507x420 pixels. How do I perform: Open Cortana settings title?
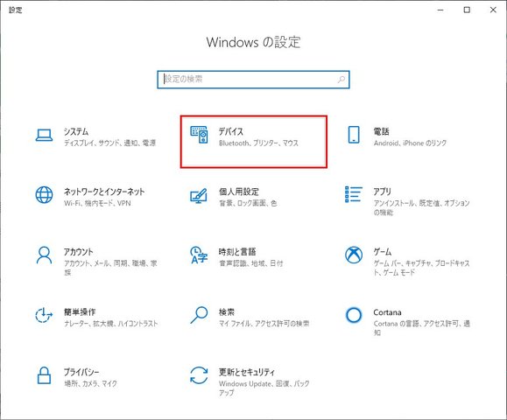coord(387,312)
